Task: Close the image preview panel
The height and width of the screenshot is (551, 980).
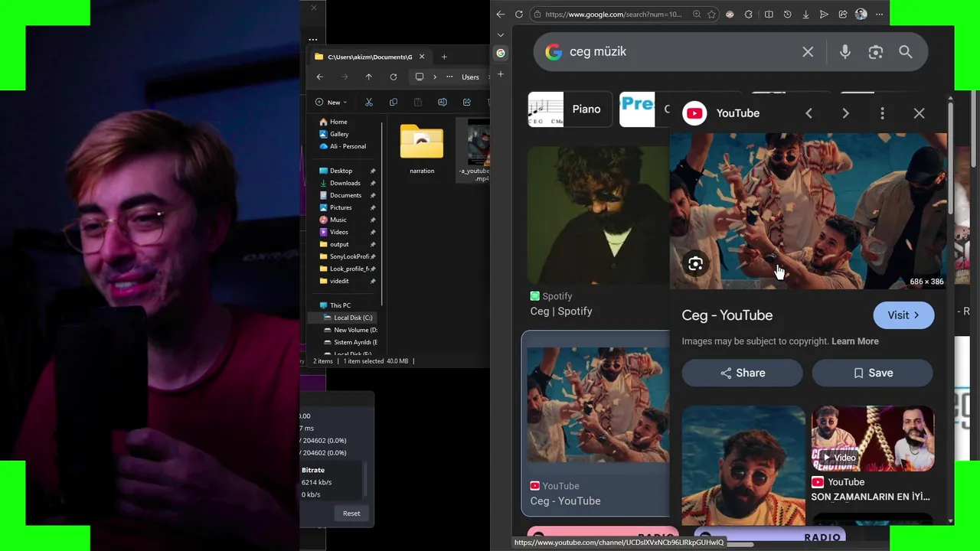Action: [x=919, y=113]
